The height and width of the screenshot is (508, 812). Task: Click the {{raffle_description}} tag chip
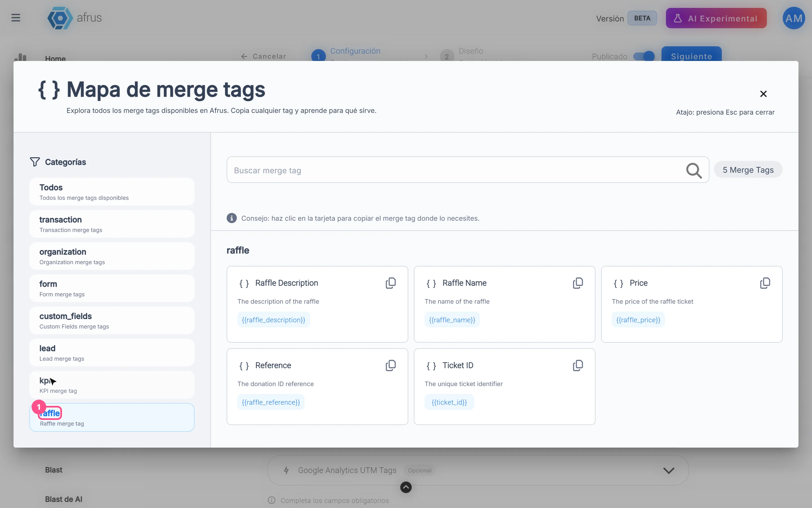[x=273, y=320]
